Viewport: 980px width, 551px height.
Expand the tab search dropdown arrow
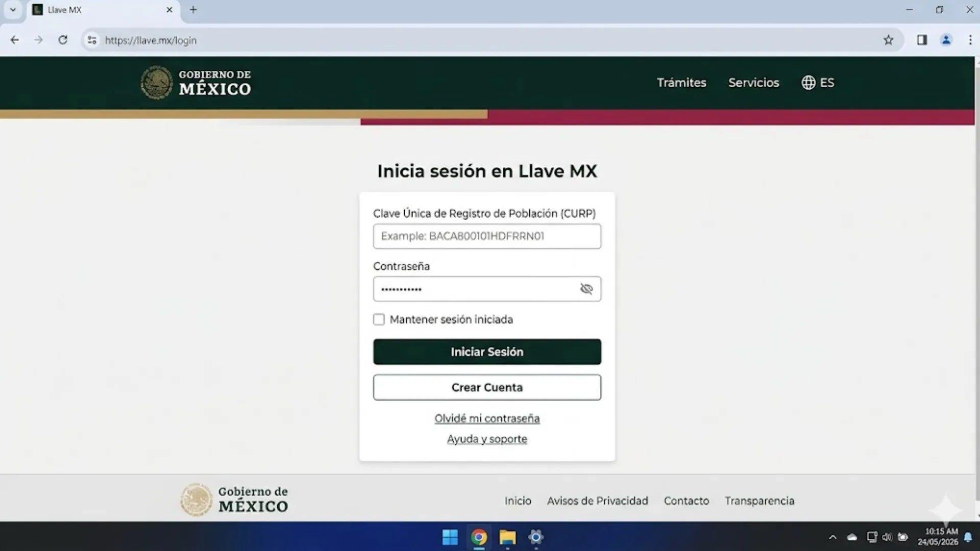click(x=13, y=10)
